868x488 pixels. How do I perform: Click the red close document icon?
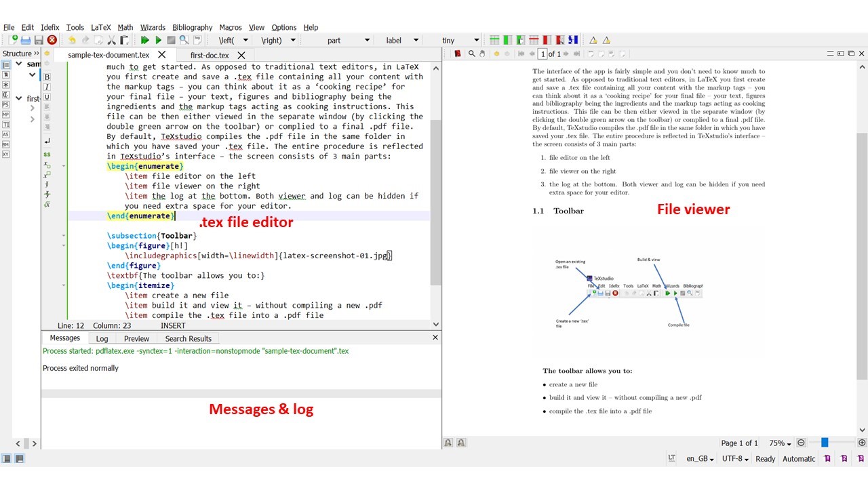[52, 41]
